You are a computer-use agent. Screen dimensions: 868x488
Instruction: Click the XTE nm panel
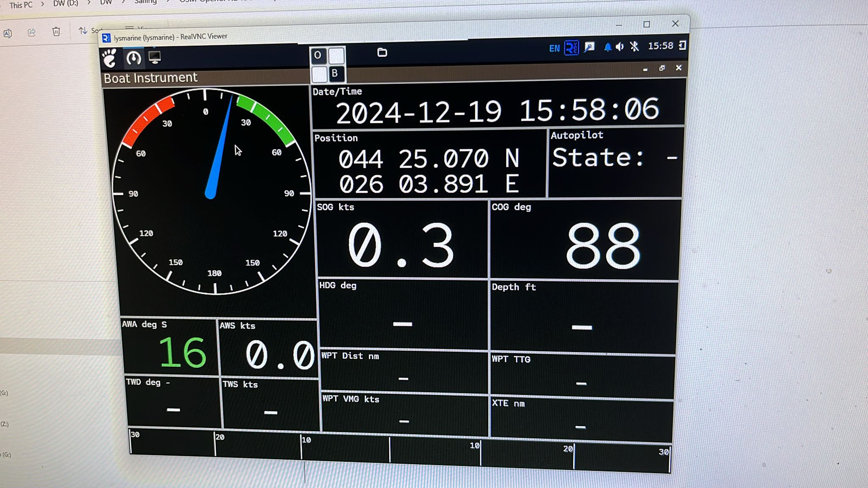[581, 419]
